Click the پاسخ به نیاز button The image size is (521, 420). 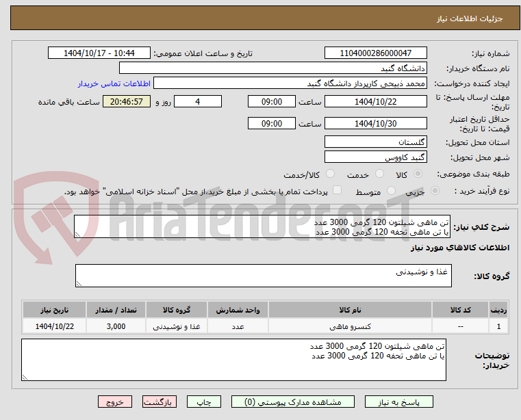click(398, 402)
